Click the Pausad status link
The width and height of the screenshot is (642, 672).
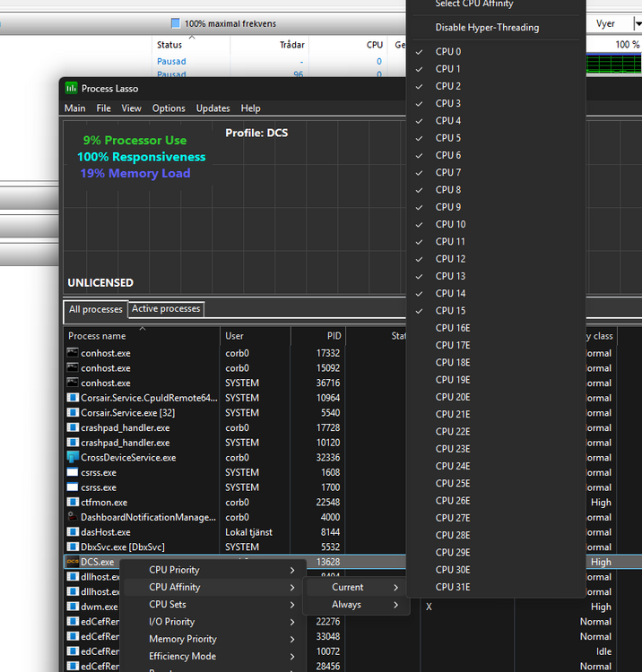(171, 62)
